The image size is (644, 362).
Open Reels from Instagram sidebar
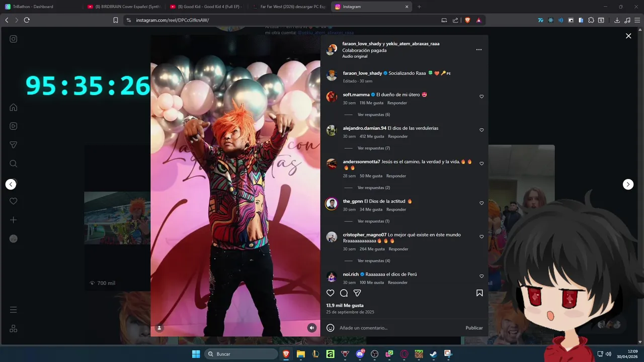14,126
